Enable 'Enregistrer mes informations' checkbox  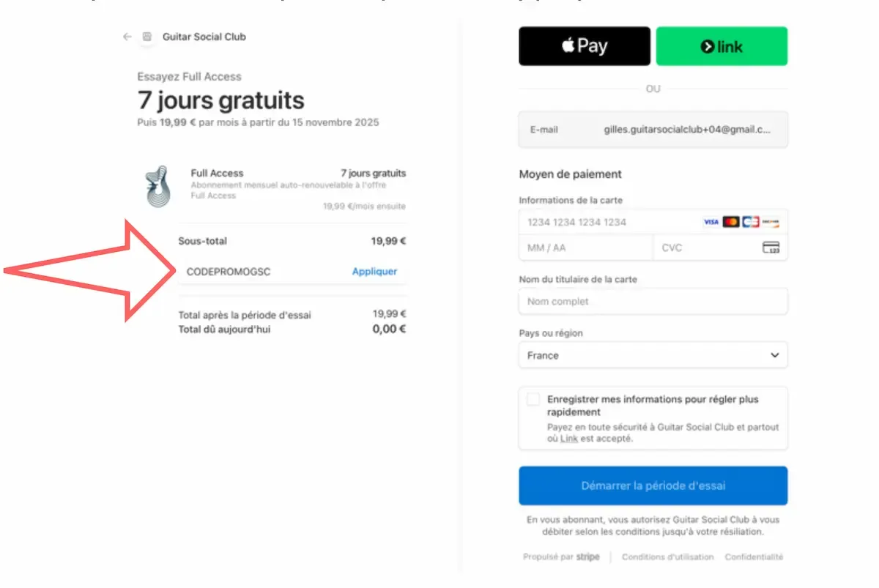[534, 399]
